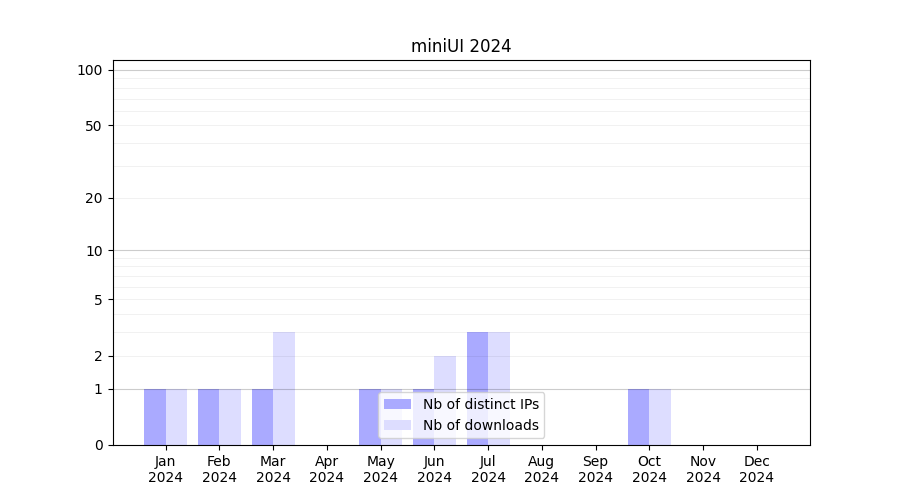Select the October distinct IPs bar
The image size is (900, 500).
(638, 417)
